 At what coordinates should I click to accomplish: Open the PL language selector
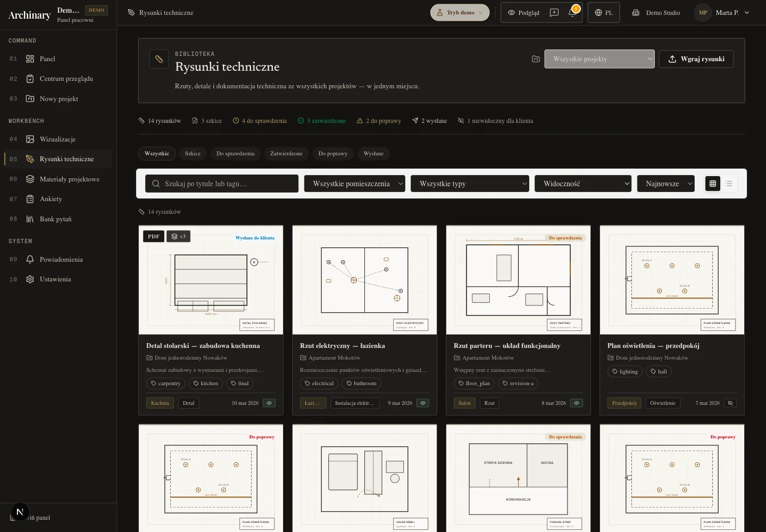coord(604,13)
